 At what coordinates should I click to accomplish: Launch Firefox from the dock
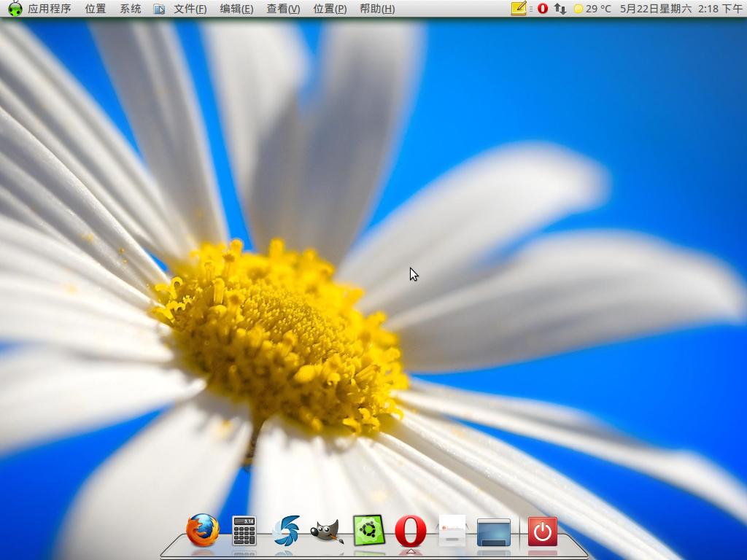(x=203, y=530)
